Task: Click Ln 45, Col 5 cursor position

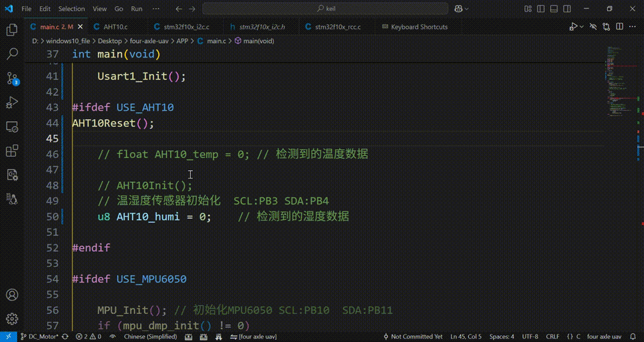Action: [x=466, y=337]
